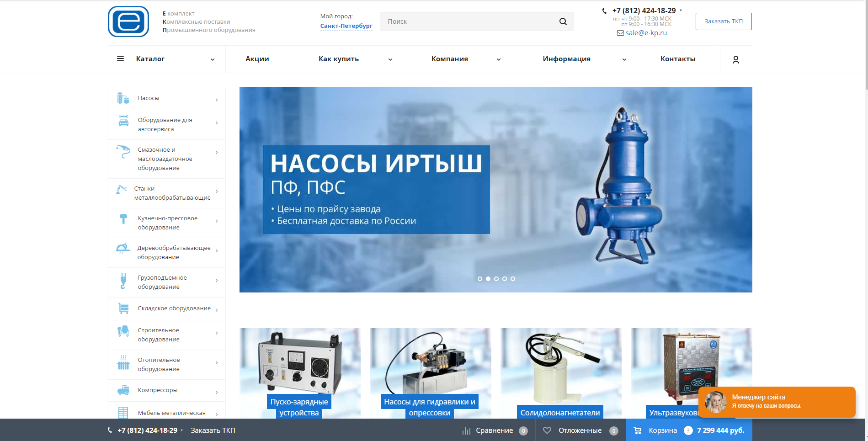This screenshot has height=441, width=868.
Task: Click the hamburger catalog menu icon
Action: tap(121, 58)
